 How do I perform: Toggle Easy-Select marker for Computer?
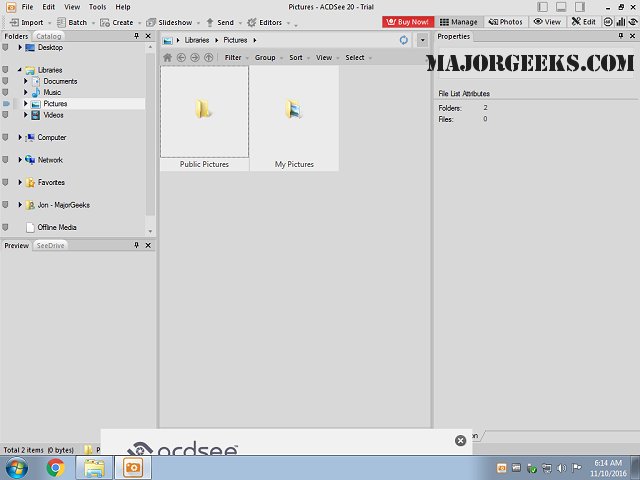pyautogui.click(x=5, y=138)
